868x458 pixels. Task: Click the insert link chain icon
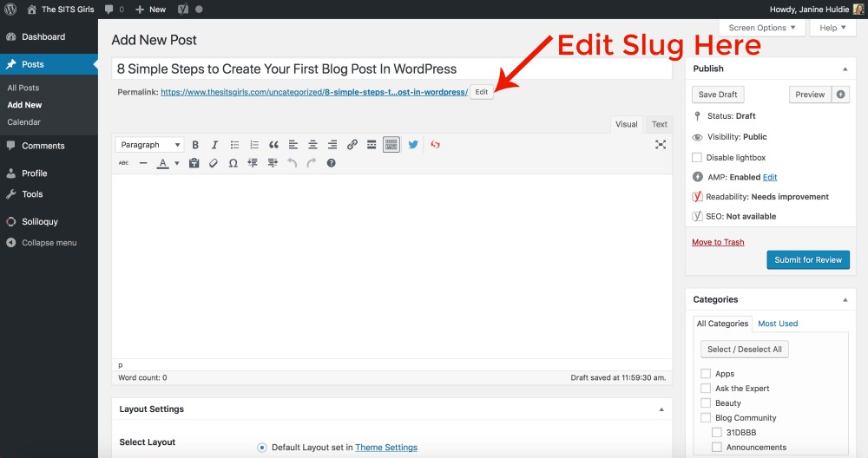(352, 145)
